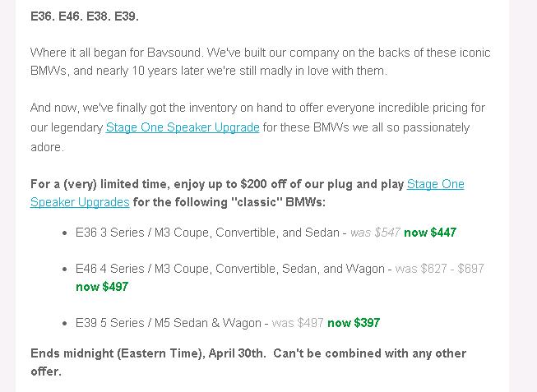Click the grey "was $547" old price
This screenshot has width=537, height=392.
375,233
